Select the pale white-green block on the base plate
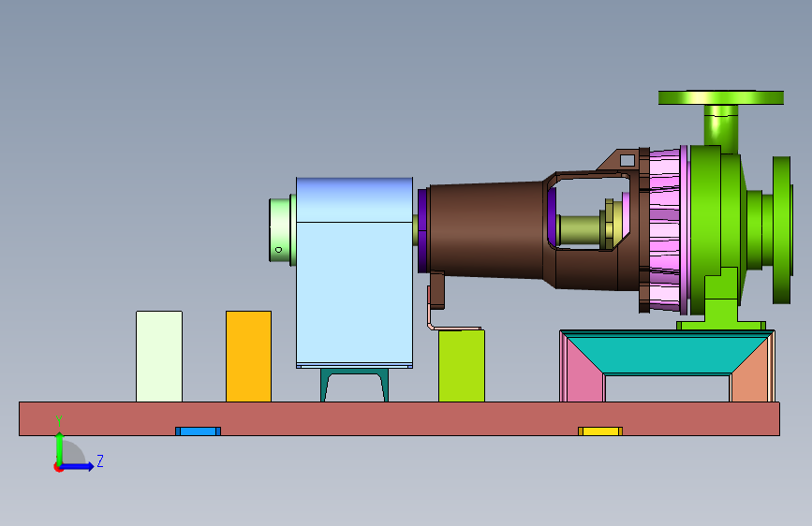812x526 pixels. coord(159,357)
